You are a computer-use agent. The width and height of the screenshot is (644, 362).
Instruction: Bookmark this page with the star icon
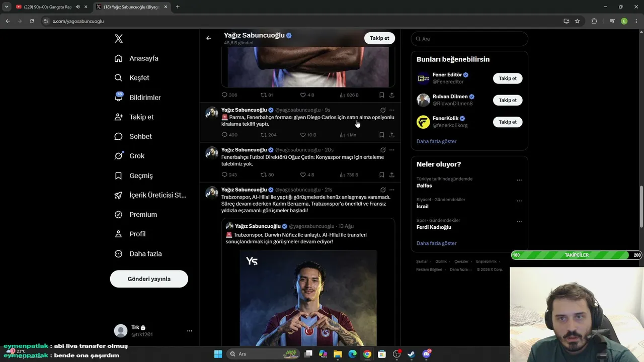coord(577,21)
